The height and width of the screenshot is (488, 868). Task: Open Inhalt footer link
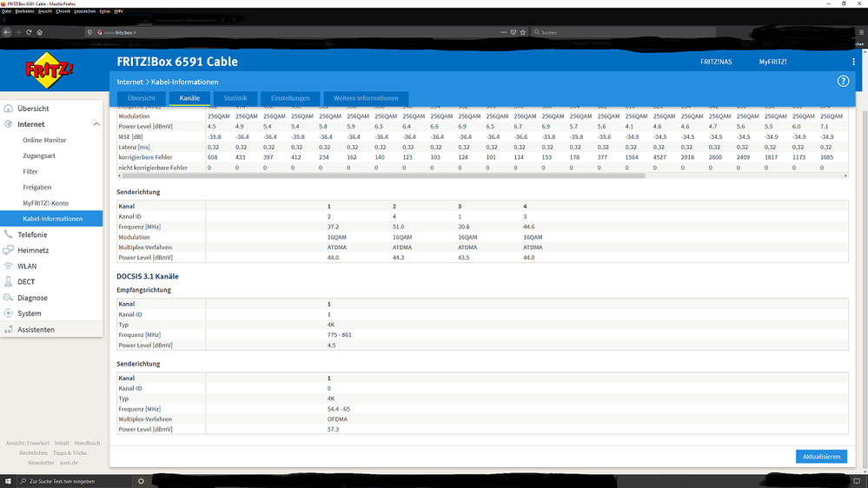click(62, 443)
